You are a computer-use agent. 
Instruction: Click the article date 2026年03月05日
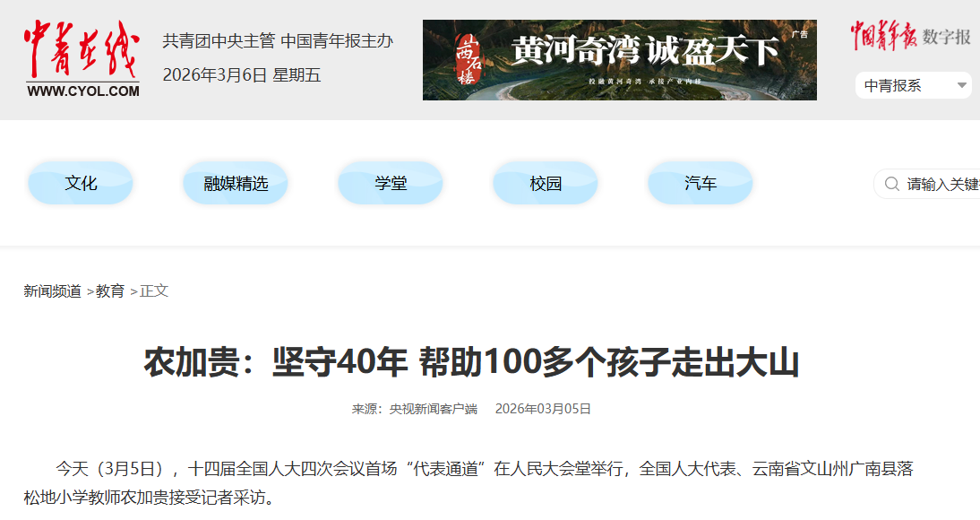click(x=543, y=409)
